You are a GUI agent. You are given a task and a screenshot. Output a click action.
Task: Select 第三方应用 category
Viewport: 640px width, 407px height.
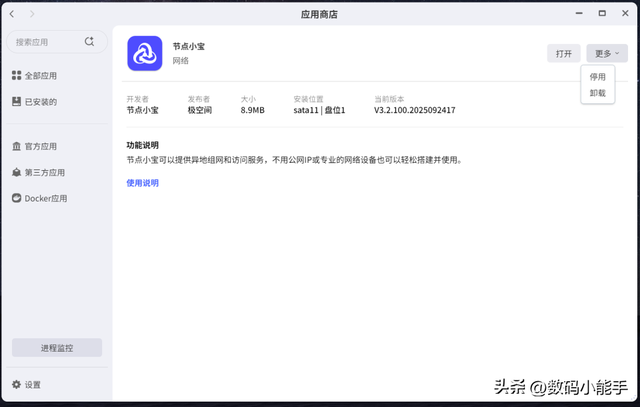(44, 172)
